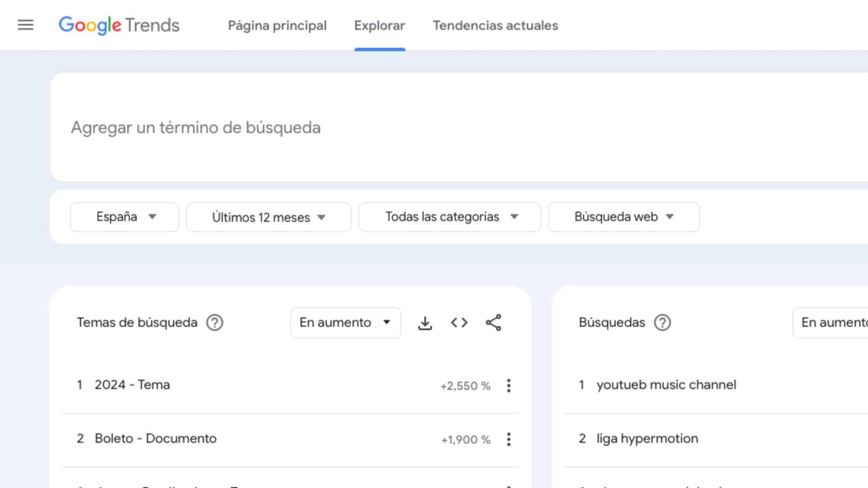868x488 pixels.
Task: Click the Google Trends logo
Action: pos(119,25)
